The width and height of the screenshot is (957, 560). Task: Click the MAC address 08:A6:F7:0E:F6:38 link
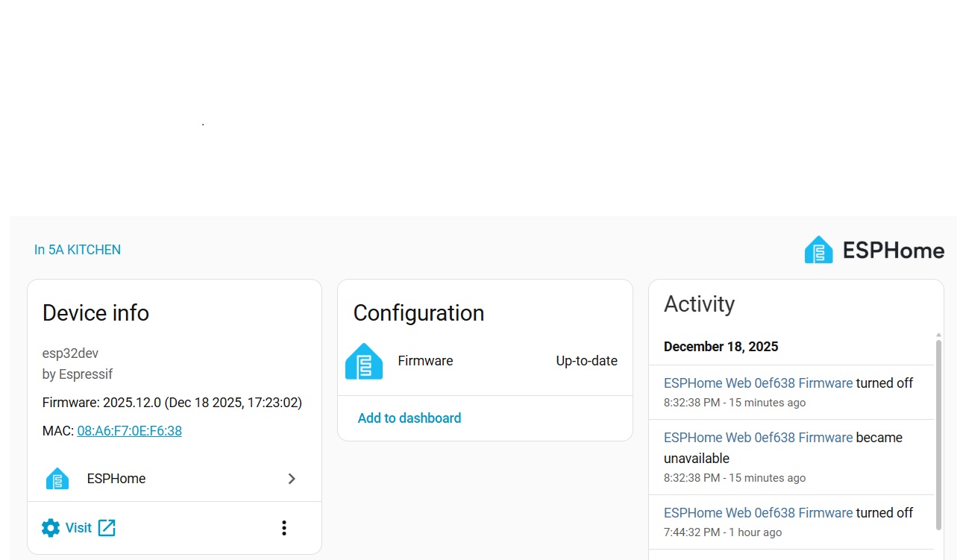click(x=129, y=431)
